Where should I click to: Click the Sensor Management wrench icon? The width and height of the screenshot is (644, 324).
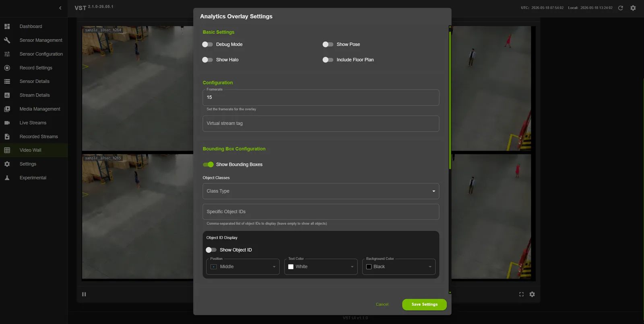tap(7, 40)
